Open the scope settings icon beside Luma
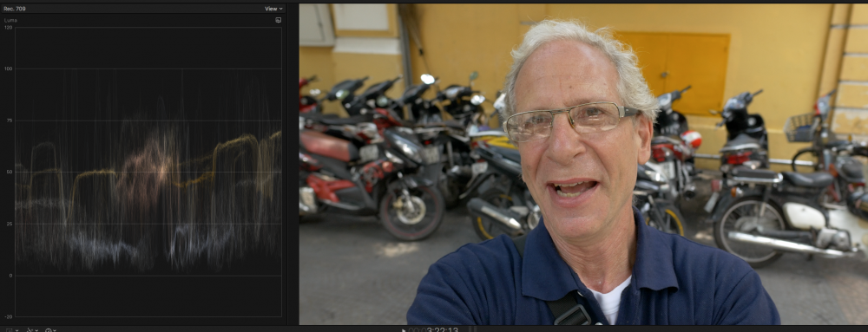The image size is (868, 332). pyautogui.click(x=279, y=20)
